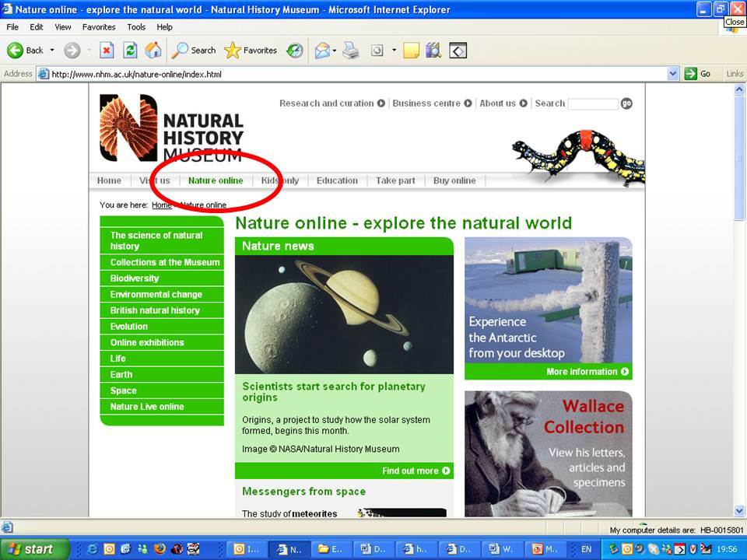This screenshot has width=747, height=560.
Task: Open the Messengers from space heading
Action: click(304, 492)
